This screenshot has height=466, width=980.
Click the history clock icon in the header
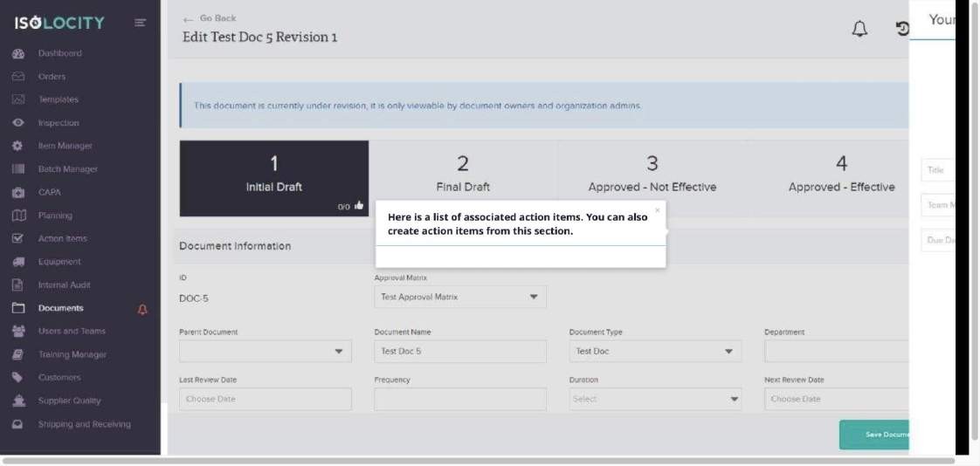pos(902,29)
